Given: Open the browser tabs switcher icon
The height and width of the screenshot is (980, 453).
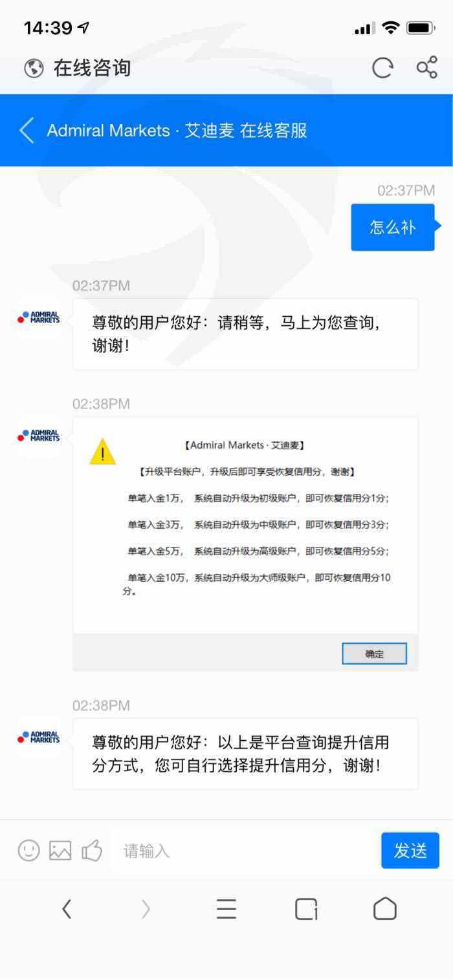Looking at the screenshot, I should click(x=306, y=910).
